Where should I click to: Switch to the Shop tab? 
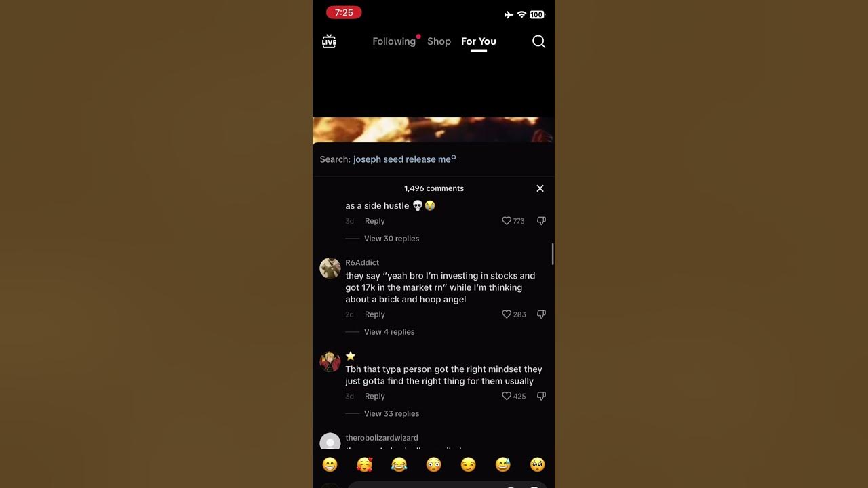[439, 41]
